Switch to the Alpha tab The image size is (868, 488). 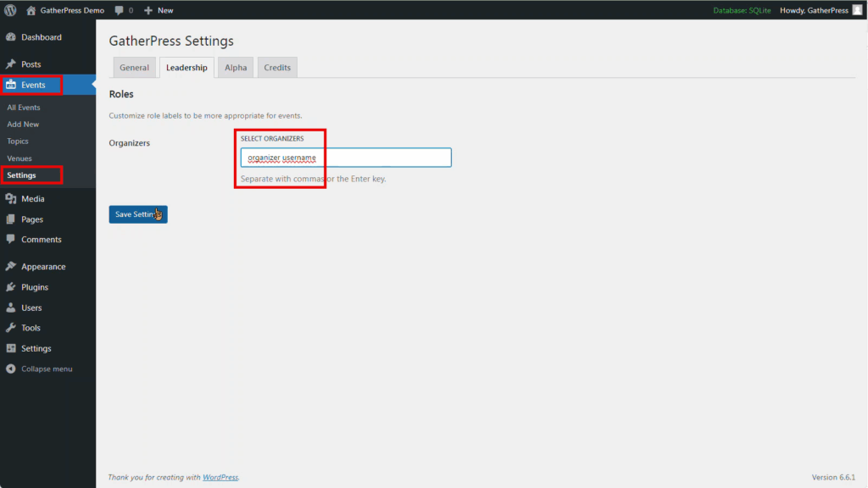(236, 68)
